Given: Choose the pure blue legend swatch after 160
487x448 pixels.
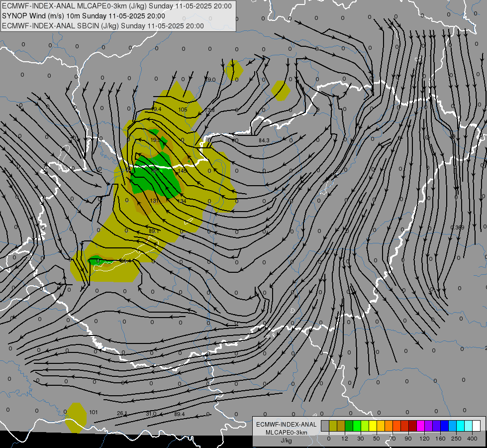Looking at the screenshot, I should point(445,426).
